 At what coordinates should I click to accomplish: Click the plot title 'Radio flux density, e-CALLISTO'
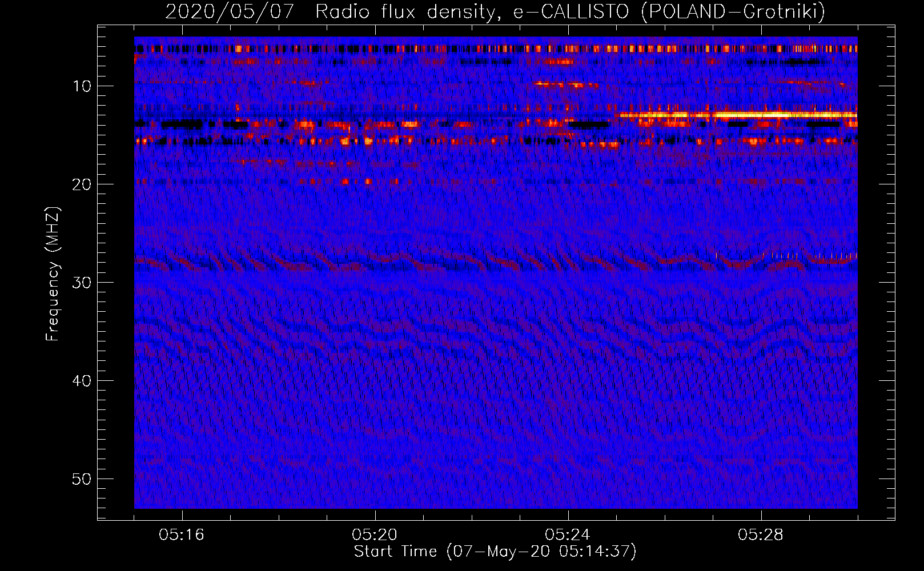(x=472, y=11)
